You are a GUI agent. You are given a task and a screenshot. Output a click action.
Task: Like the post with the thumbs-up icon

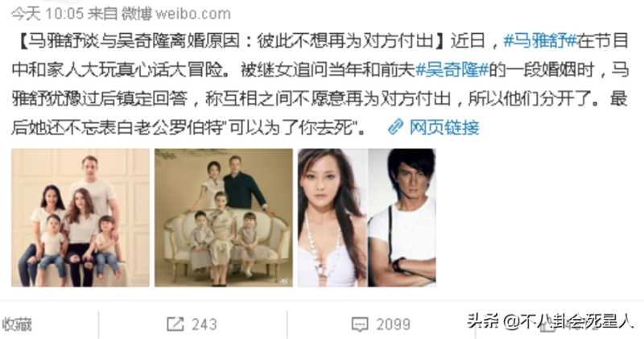pos(547,325)
